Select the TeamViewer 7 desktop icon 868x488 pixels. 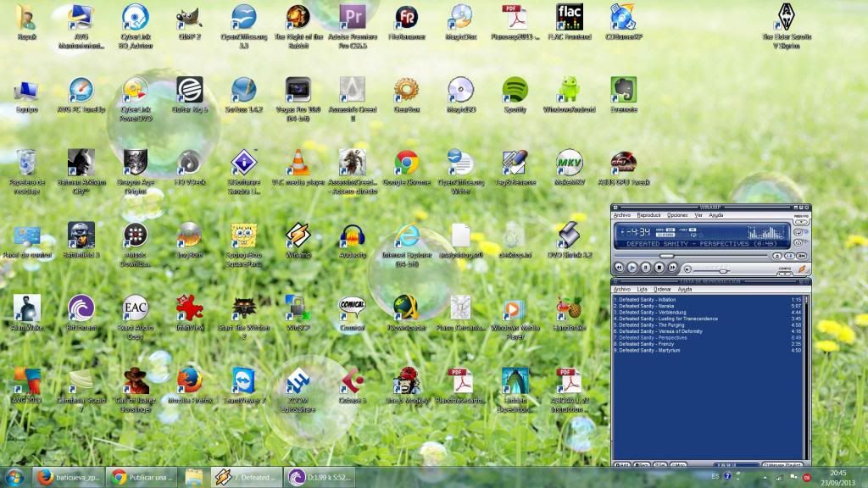[x=243, y=385]
